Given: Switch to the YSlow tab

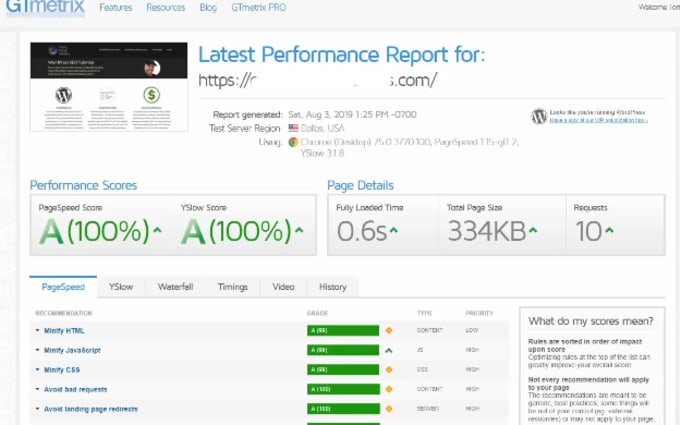Looking at the screenshot, I should (x=121, y=287).
